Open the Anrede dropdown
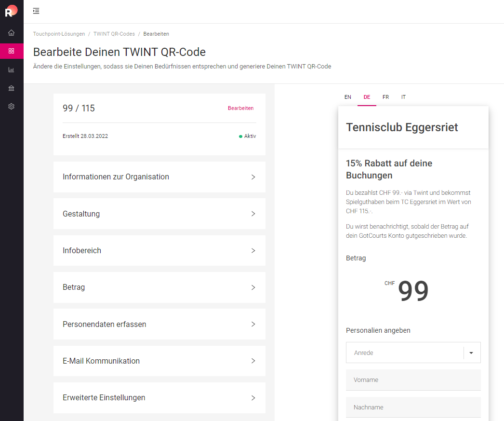Viewport: 504px width, 421px height. point(413,353)
